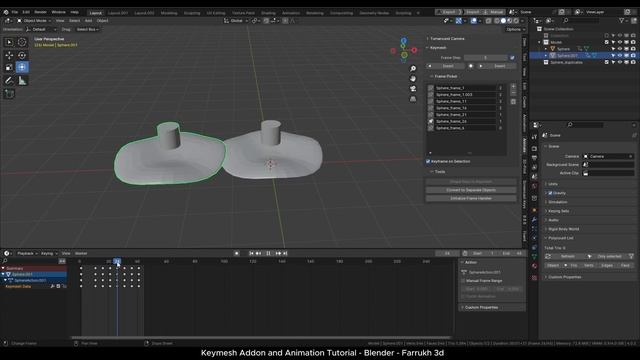
Task: Toggle X-ray display mode
Action: pos(489,20)
